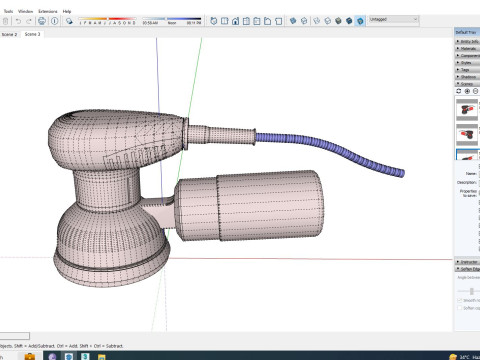Expand the Materials panel

pyautogui.click(x=468, y=49)
